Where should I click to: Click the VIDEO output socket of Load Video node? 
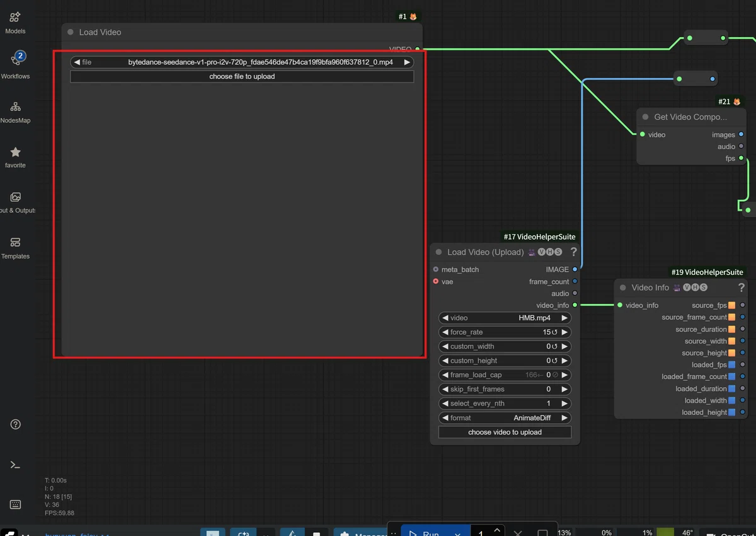click(x=417, y=49)
